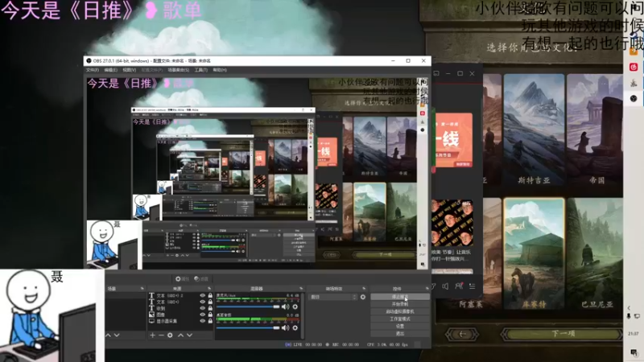Mute 麦克风/Aux speaker icon
The image size is (644, 362).
click(286, 306)
